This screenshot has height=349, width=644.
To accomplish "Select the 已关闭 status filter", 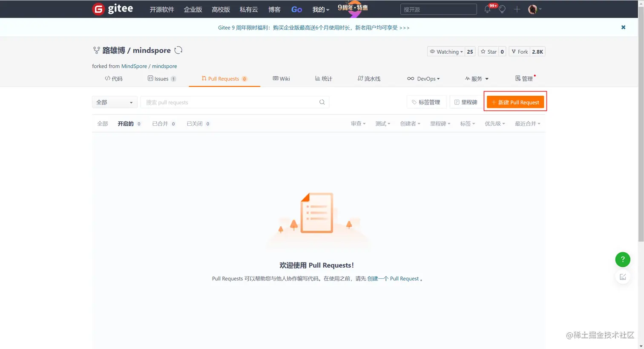I will tap(198, 124).
